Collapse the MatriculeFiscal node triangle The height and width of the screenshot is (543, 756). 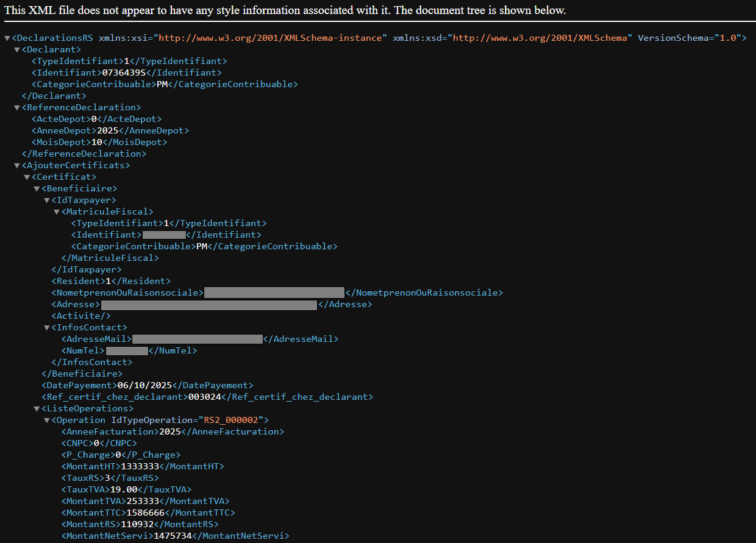tap(56, 212)
